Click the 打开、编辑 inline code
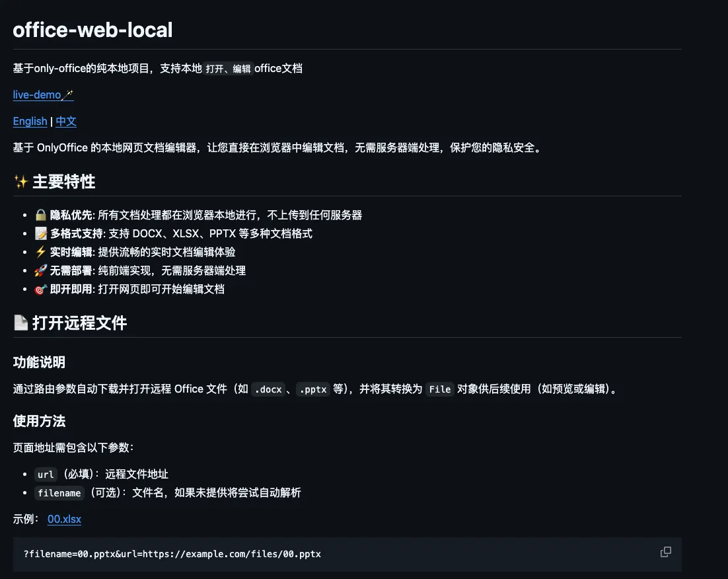The image size is (728, 579). [228, 69]
